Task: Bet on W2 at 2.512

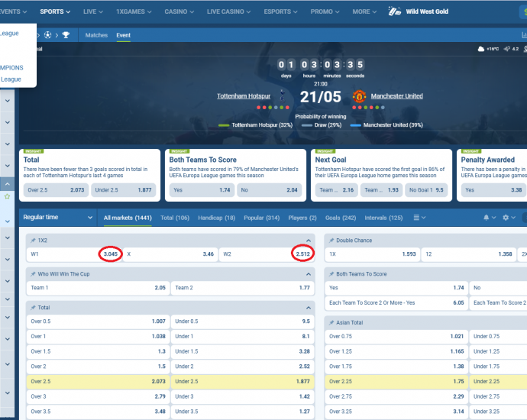Action: [x=267, y=254]
